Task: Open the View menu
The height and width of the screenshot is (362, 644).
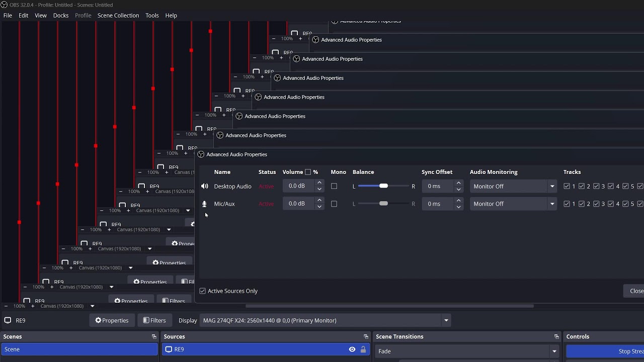Action: coord(41,16)
